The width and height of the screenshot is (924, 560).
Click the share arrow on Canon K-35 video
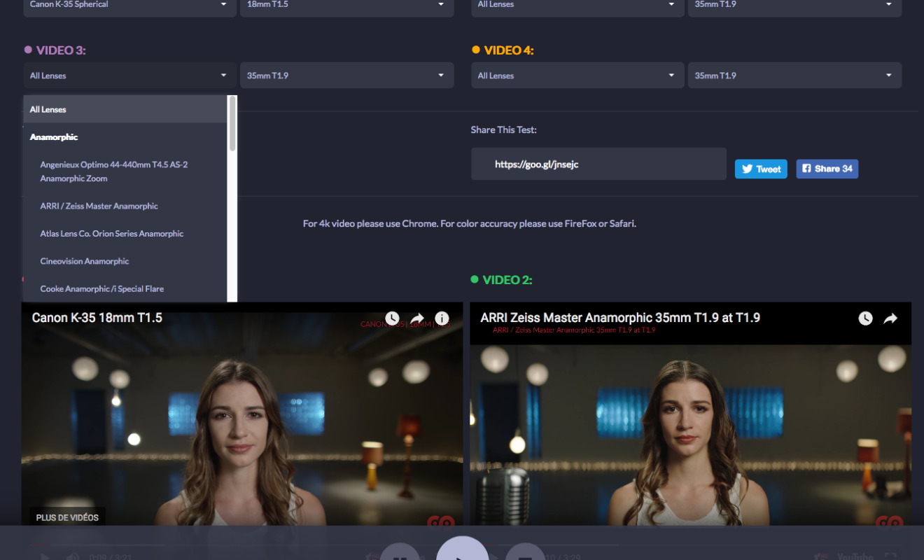click(x=417, y=318)
